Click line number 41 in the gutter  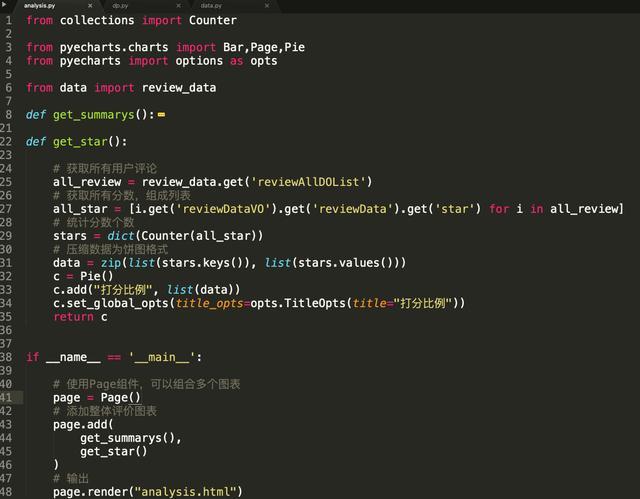point(6,397)
